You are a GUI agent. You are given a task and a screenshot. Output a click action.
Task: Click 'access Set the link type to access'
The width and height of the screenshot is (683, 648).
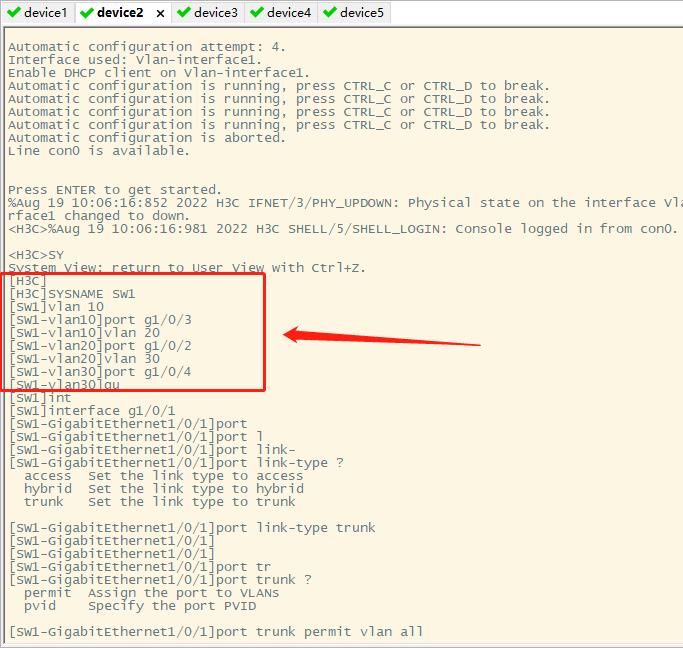[x=164, y=476]
